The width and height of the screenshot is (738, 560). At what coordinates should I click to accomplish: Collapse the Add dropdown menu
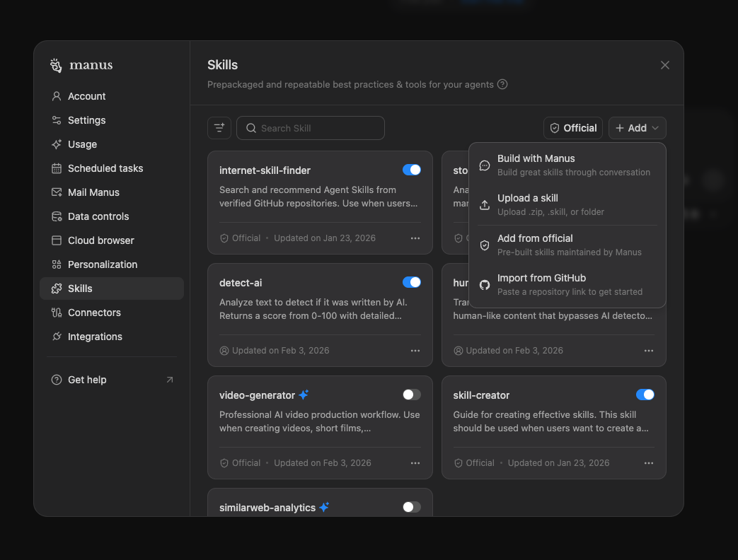637,128
